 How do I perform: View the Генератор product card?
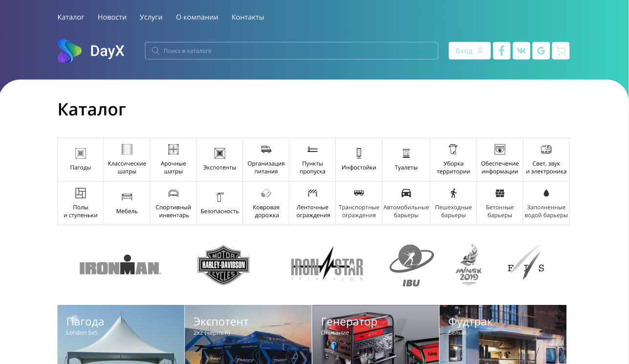375,334
